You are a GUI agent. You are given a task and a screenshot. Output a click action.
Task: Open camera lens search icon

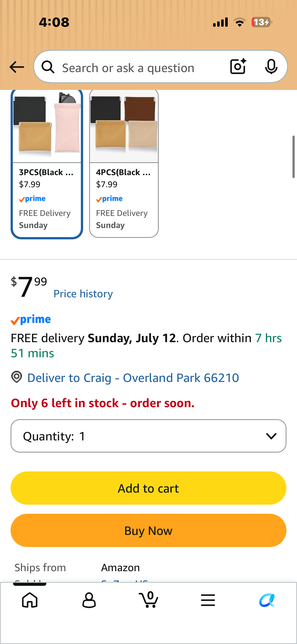238,67
